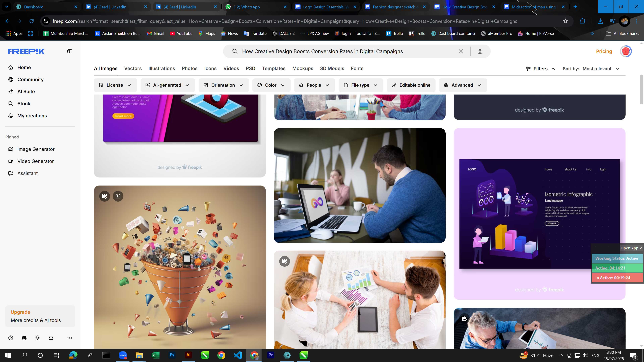This screenshot has height=362, width=644.
Task: Open help question mark icon
Action: point(11,338)
